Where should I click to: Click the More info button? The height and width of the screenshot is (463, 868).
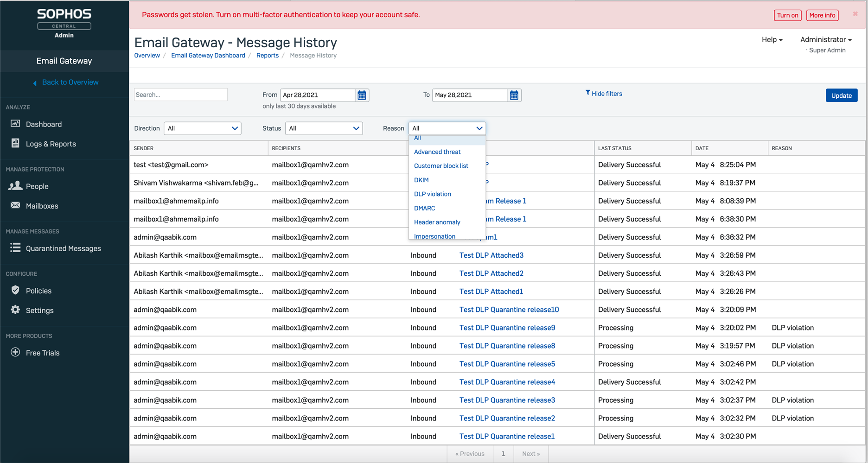[822, 15]
